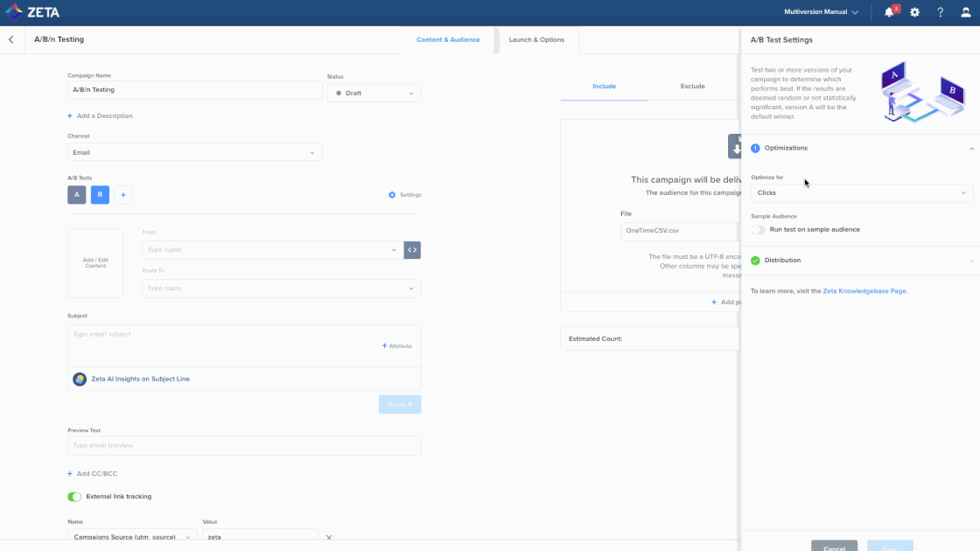Click the notifications bell icon

pyautogui.click(x=889, y=12)
